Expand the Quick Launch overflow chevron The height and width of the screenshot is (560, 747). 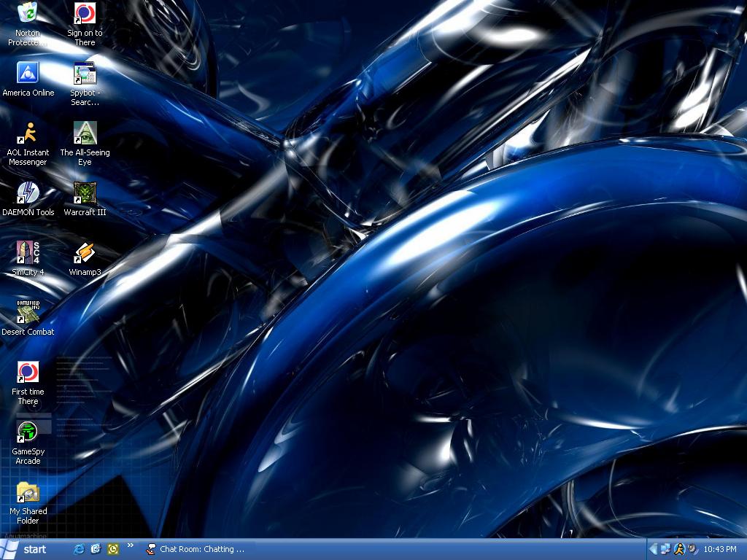[x=131, y=545]
